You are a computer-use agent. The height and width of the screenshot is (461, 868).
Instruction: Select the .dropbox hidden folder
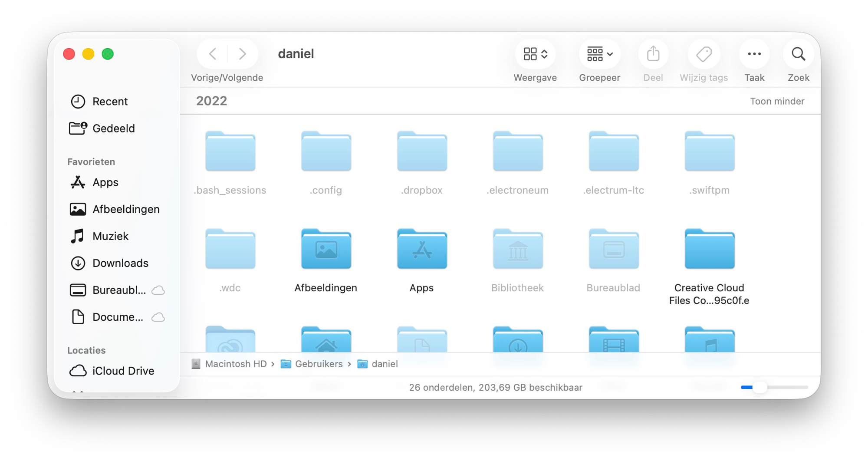pos(422,152)
